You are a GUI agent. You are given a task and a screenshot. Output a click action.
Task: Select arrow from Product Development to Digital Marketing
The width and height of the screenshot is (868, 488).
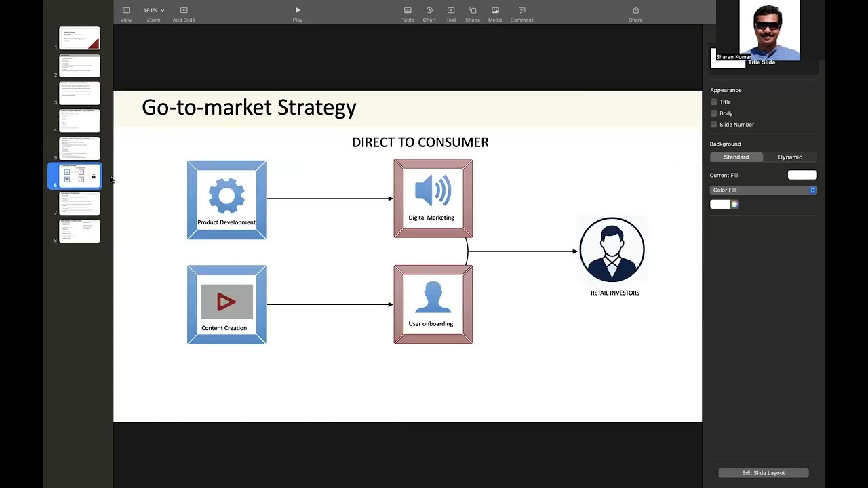(x=330, y=199)
